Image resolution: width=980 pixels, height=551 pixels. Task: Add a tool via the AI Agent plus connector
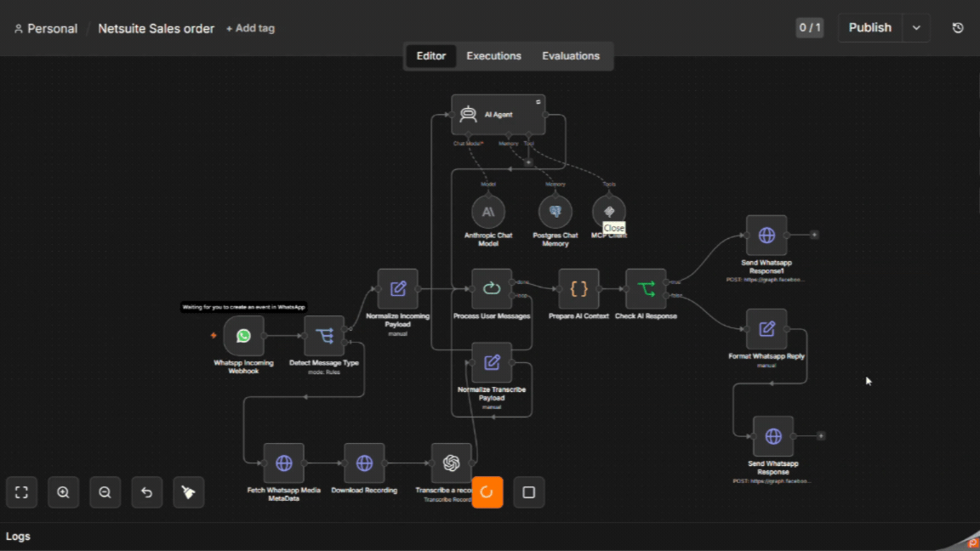pyautogui.click(x=529, y=162)
